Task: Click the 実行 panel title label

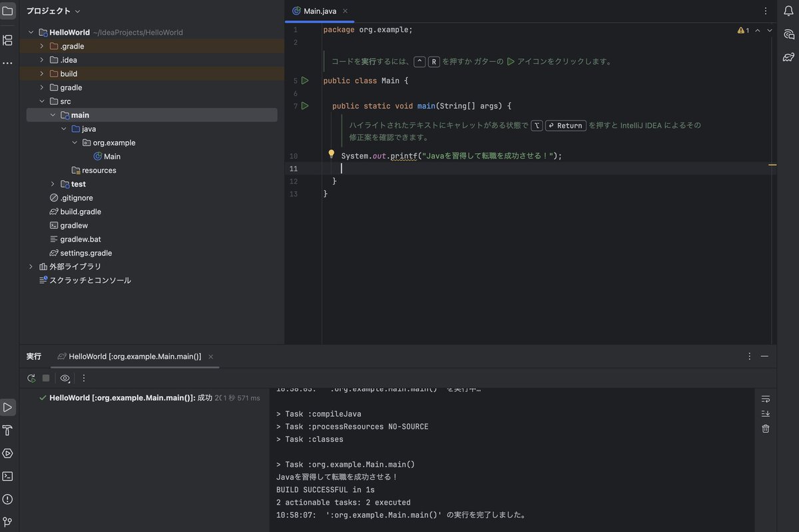Action: tap(34, 357)
